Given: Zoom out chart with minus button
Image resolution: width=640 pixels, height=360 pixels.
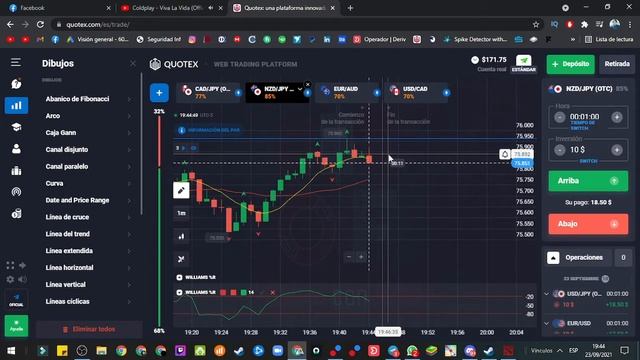Looking at the screenshot, I should pyautogui.click(x=349, y=257).
